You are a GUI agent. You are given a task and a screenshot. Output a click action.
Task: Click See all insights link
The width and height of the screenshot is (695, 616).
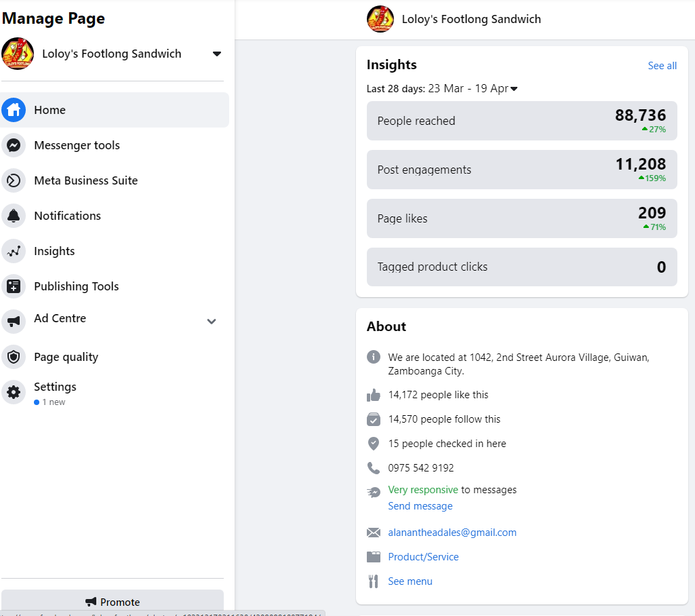pyautogui.click(x=662, y=66)
